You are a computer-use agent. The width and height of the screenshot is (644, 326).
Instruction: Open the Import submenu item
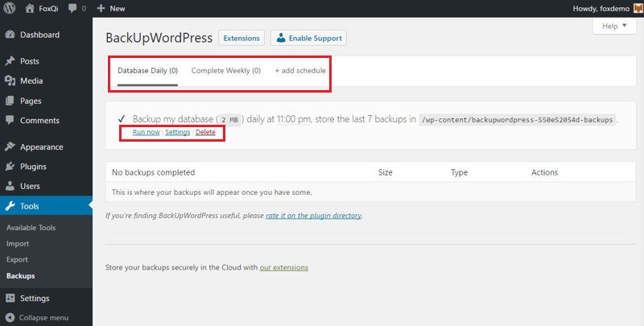pos(18,243)
